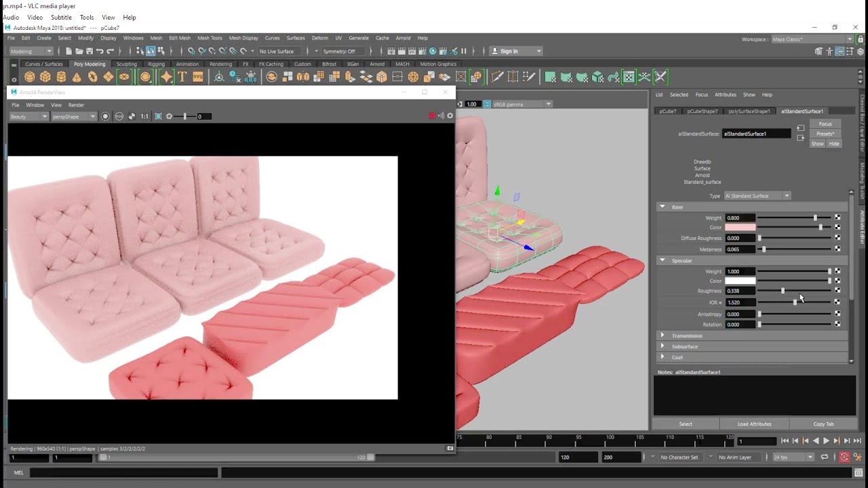
Task: Click the Arnold RenderView stop render red icon
Action: coord(431,116)
